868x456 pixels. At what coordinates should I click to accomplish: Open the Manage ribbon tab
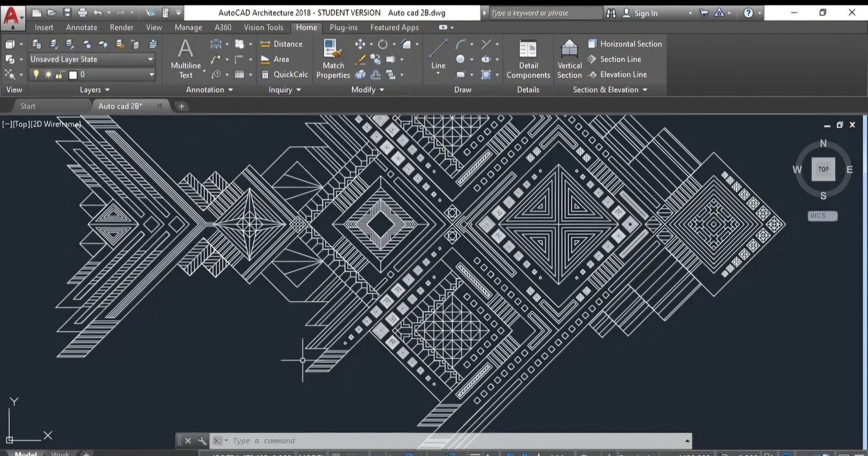[x=188, y=27]
